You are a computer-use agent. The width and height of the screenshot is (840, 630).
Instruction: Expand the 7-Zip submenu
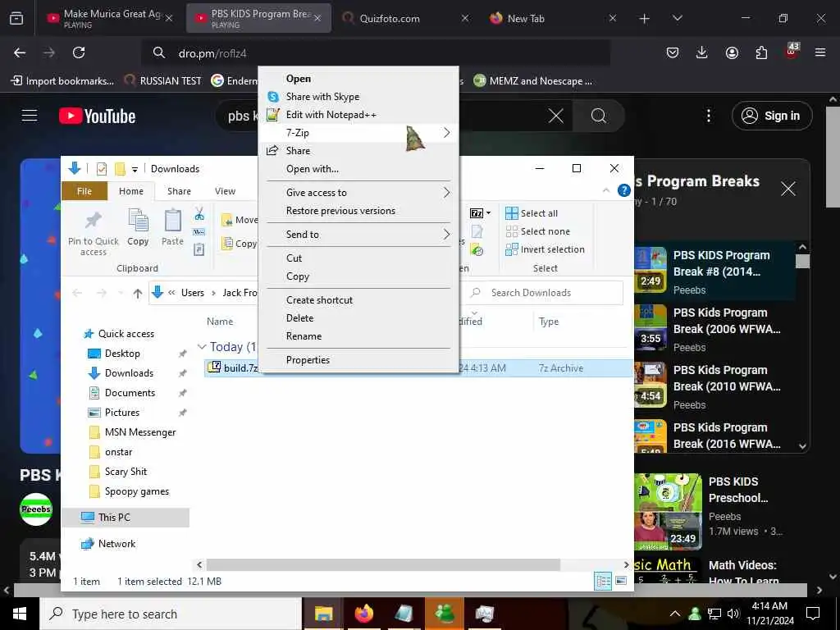pyautogui.click(x=358, y=133)
